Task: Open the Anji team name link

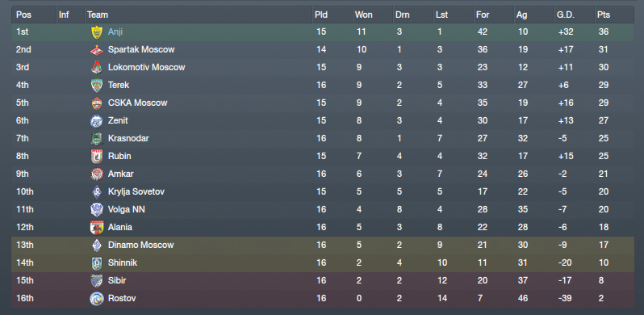Action: pos(115,31)
